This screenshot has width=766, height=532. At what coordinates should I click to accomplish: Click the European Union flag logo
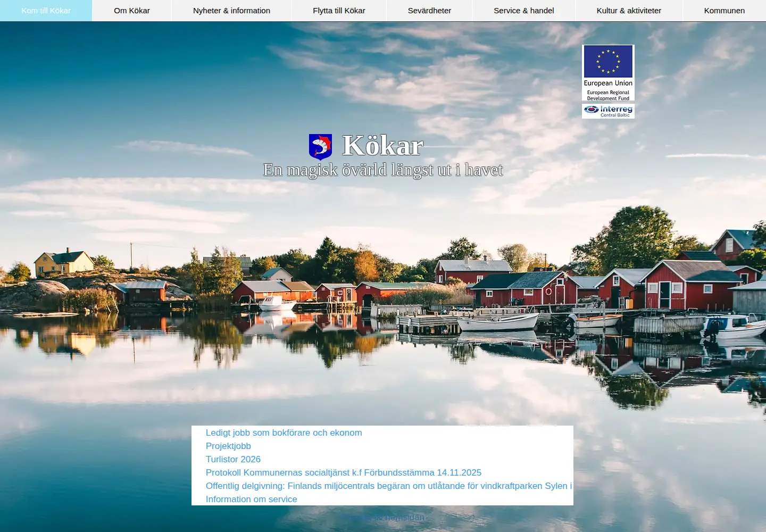(x=608, y=62)
